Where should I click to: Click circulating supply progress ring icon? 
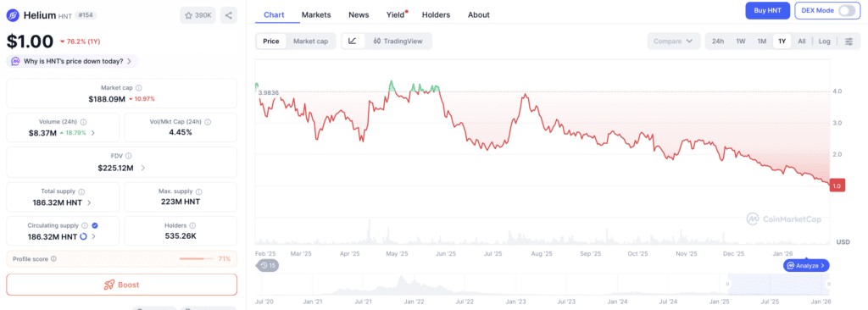pyautogui.click(x=84, y=236)
